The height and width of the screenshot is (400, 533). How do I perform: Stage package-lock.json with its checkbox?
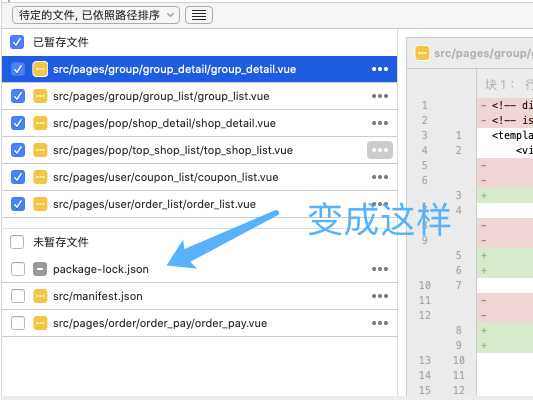(18, 269)
